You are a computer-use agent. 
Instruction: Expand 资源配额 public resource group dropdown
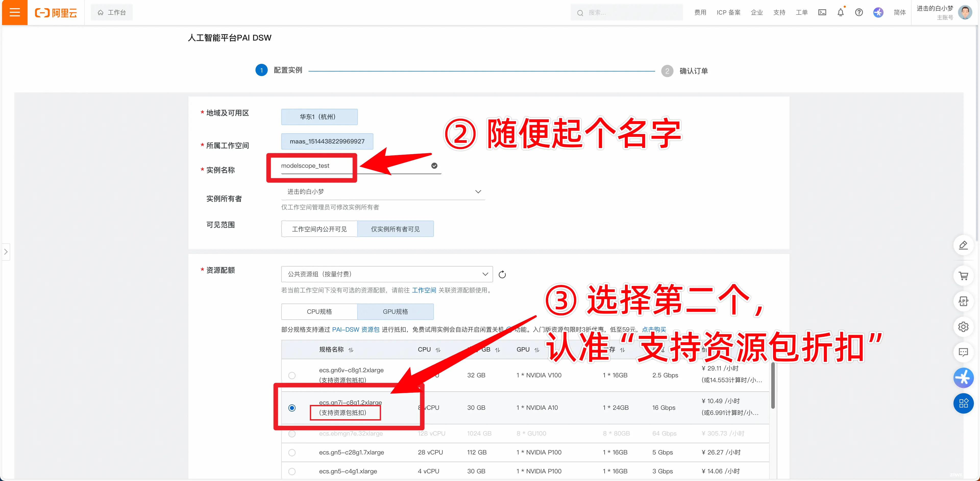tap(384, 274)
